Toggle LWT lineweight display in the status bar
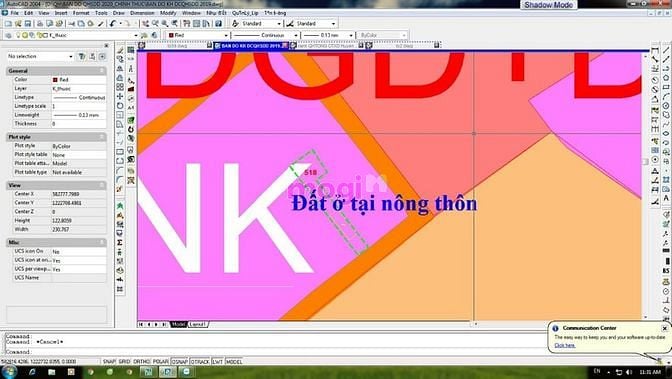672x379 pixels. (217, 361)
